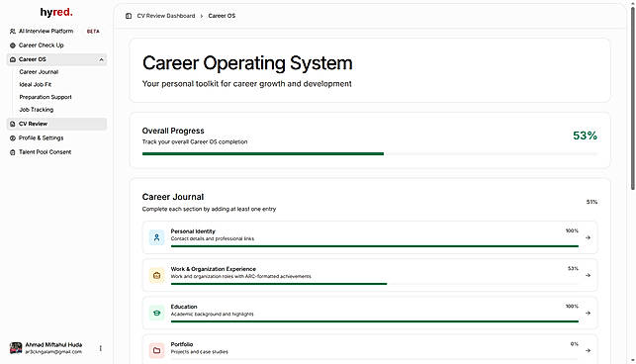The image size is (636, 364).
Task: Click the Career Journal section heading
Action: coord(173,197)
